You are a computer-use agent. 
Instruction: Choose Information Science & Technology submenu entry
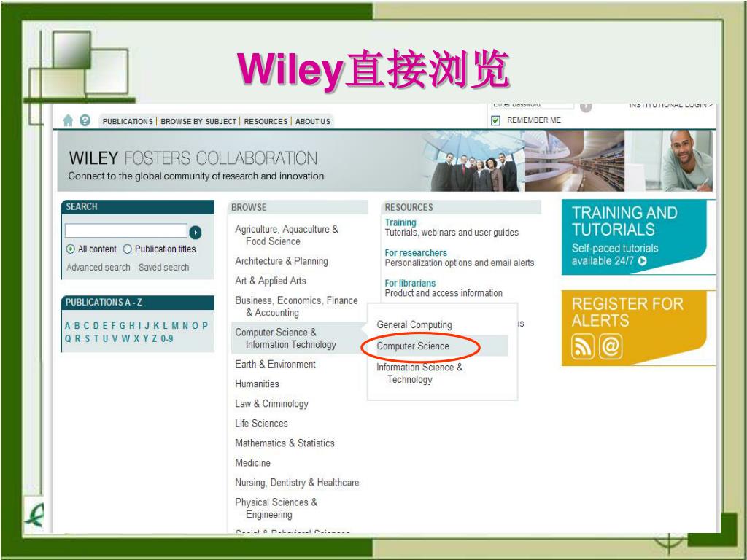(419, 373)
